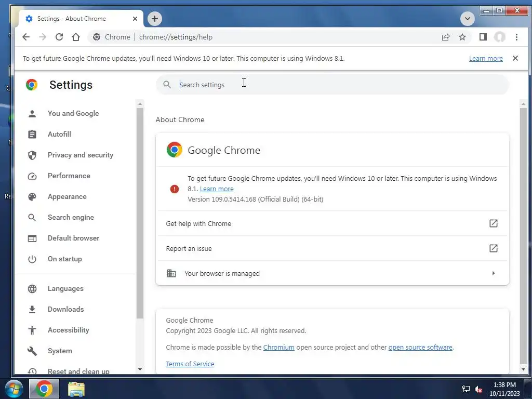The width and height of the screenshot is (532, 399).
Task: Click the main page scrollbar down arrow
Action: pos(523,369)
